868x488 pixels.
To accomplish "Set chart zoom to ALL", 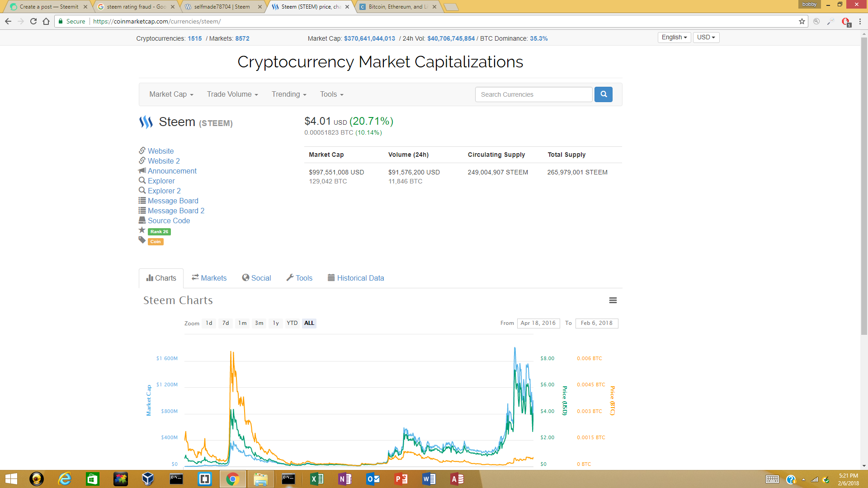I will tap(309, 323).
